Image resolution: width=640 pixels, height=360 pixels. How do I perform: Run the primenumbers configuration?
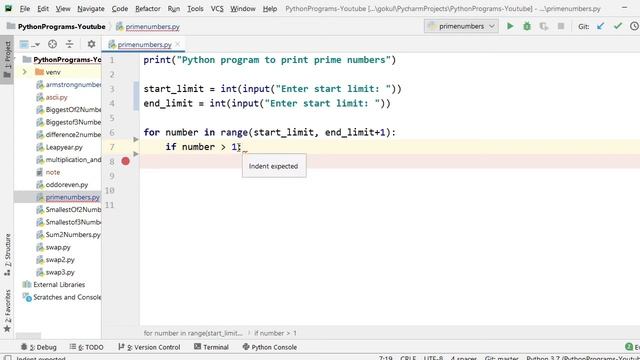click(x=510, y=26)
